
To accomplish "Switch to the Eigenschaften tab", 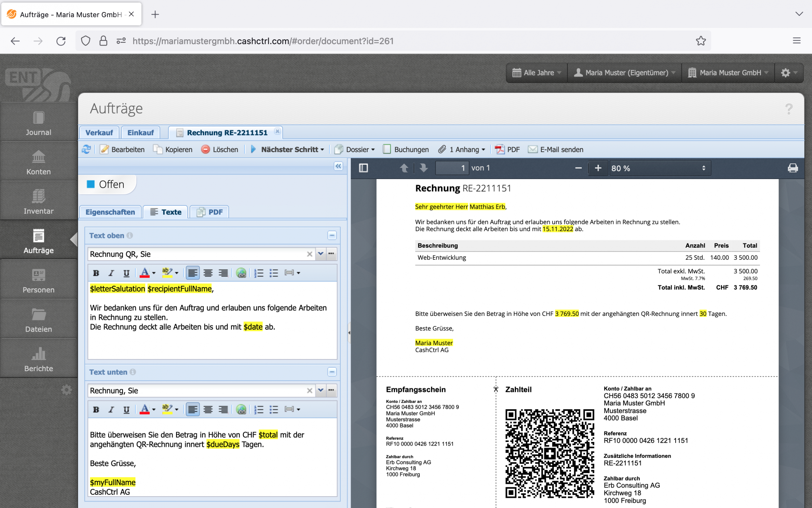I will coord(110,212).
